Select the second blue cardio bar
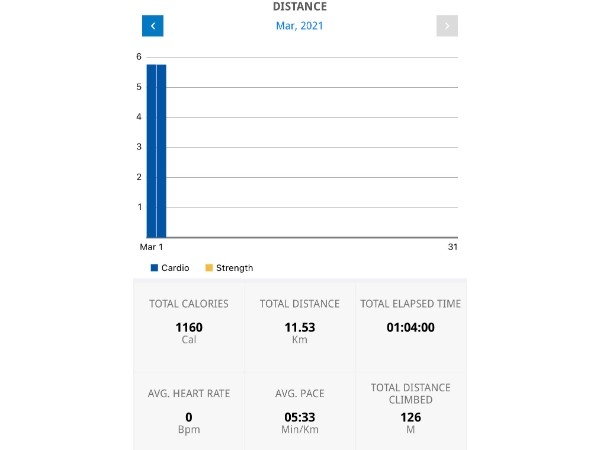The height and width of the screenshot is (450, 600). click(x=161, y=150)
